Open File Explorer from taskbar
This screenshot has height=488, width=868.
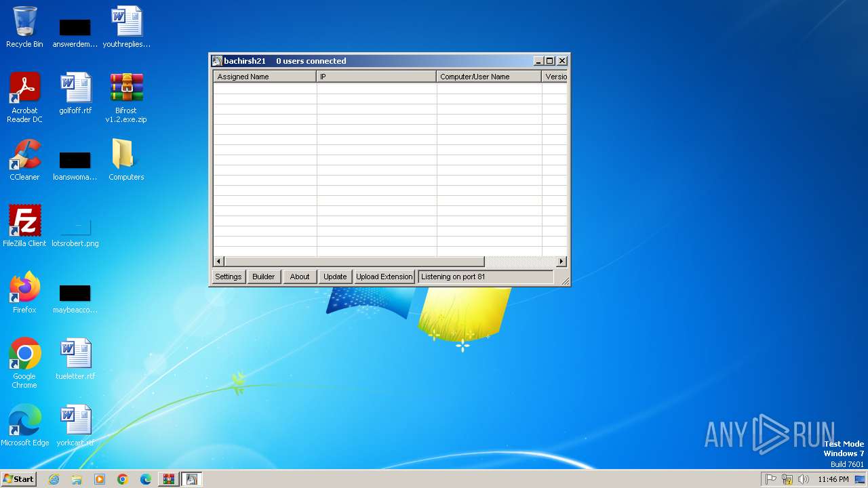pos(77,479)
